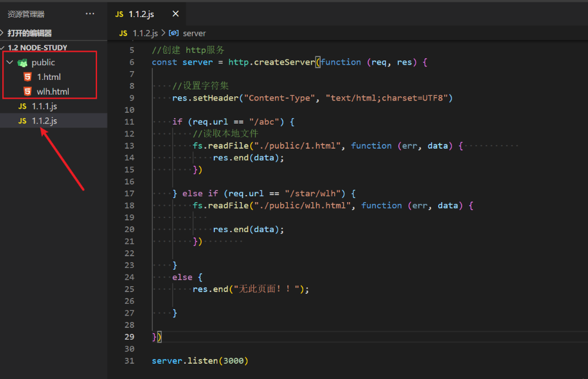Open the Explorer more actions (…) menu
Screen dimensions: 588x379
[89, 14]
